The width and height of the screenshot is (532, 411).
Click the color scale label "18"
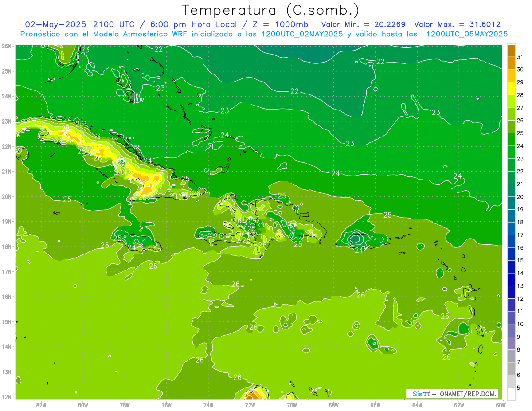click(520, 222)
